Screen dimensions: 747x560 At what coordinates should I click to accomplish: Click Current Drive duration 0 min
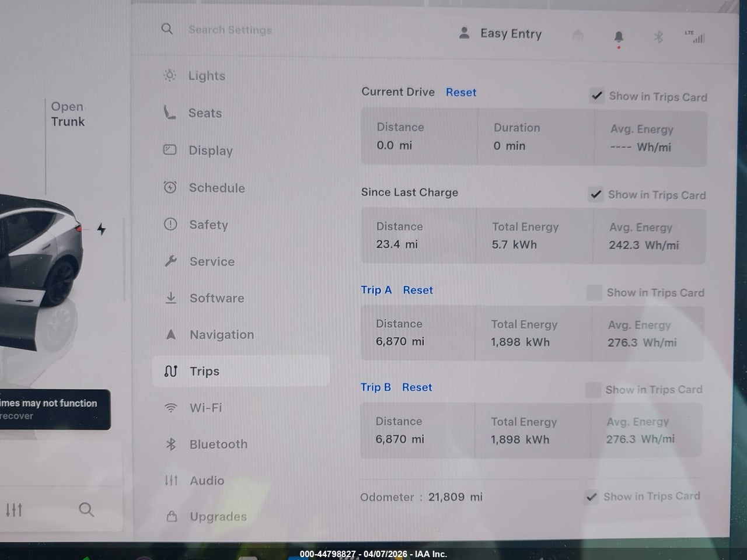pyautogui.click(x=509, y=146)
